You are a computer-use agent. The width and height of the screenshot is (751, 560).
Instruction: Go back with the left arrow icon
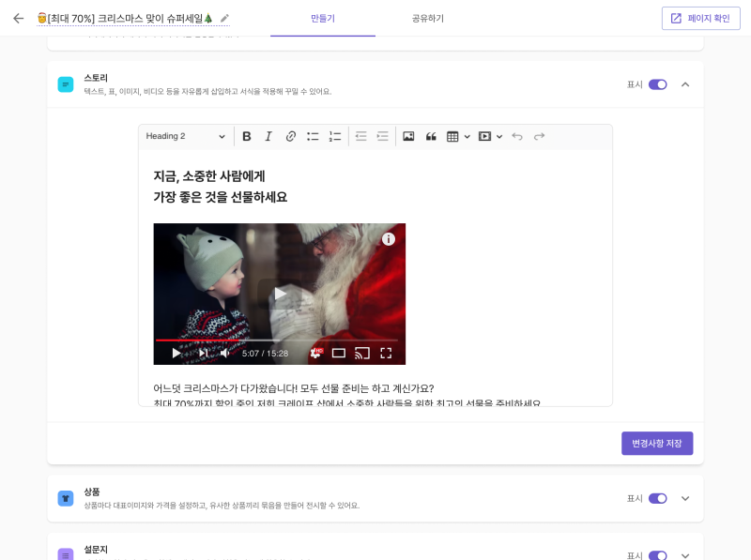18,18
